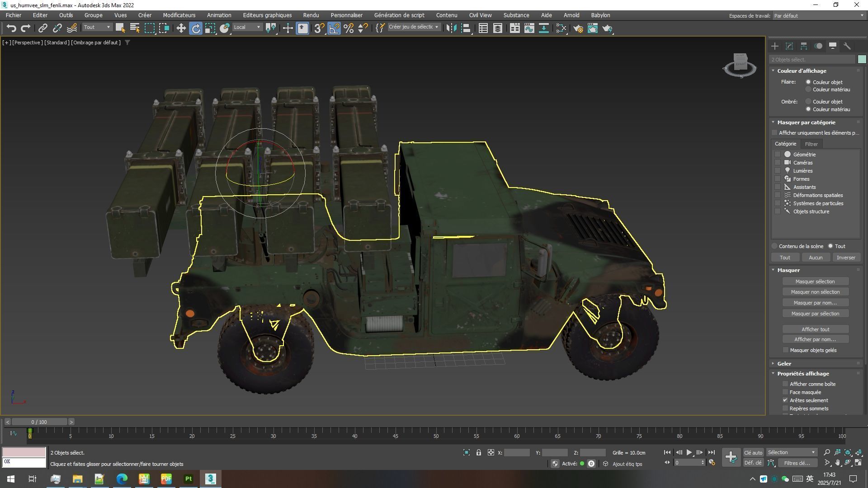Open the Render Setup teapot icon
This screenshot has width=868, height=488.
[x=578, y=28]
